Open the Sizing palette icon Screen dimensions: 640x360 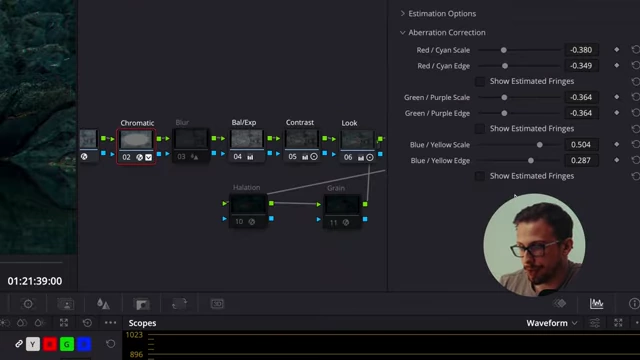(x=179, y=304)
